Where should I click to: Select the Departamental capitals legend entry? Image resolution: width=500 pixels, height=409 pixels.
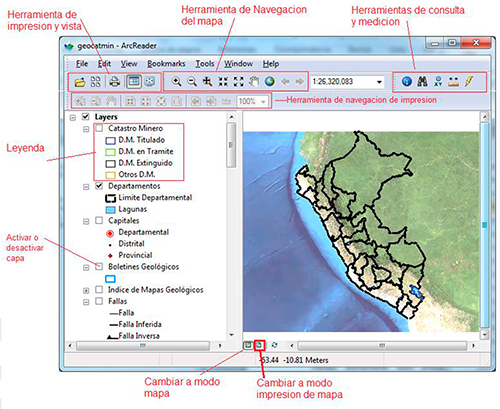pos(144,232)
